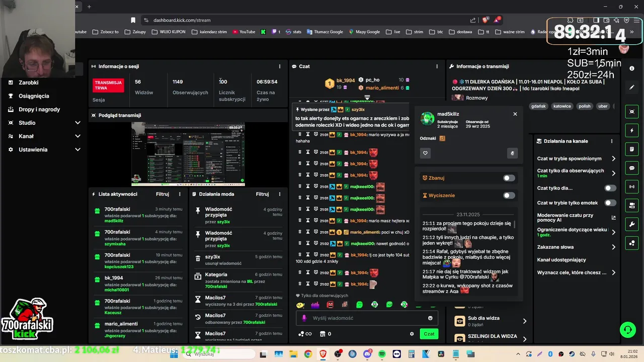
Task: Open the YouTube bookmark
Action: coord(243,32)
